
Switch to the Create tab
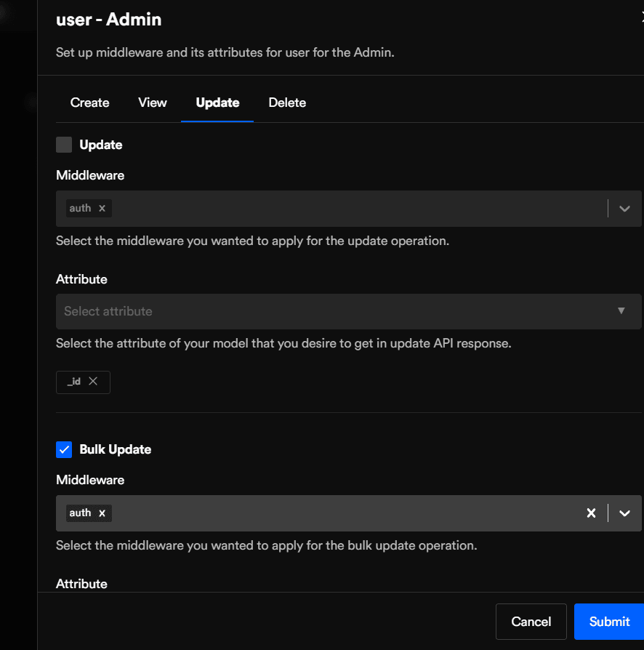click(89, 103)
